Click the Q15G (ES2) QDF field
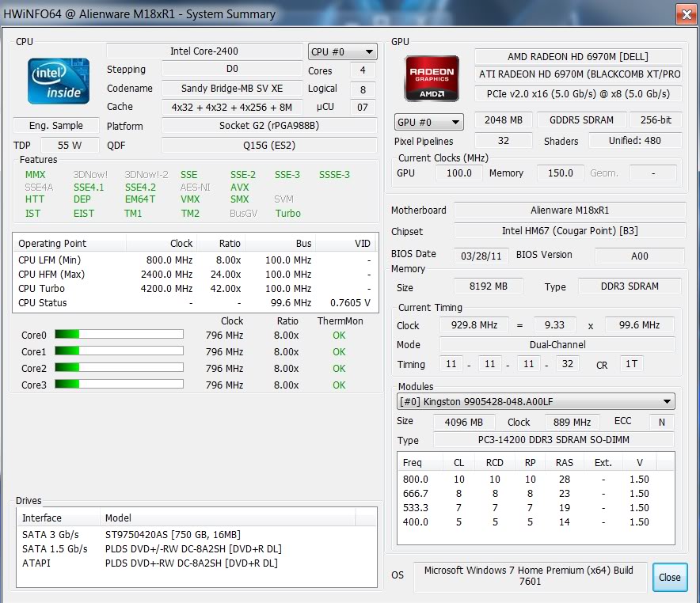The width and height of the screenshot is (700, 603). click(x=269, y=146)
